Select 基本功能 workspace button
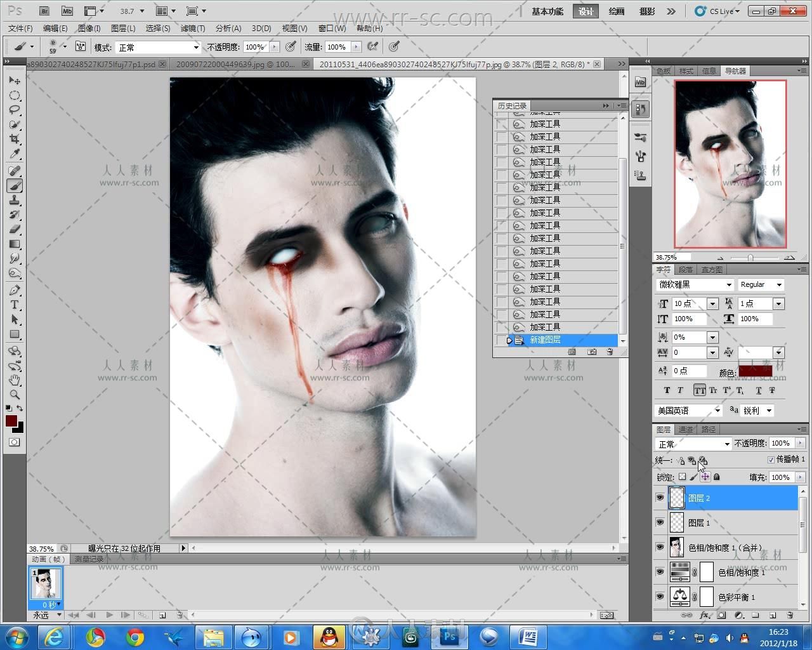 tap(547, 11)
